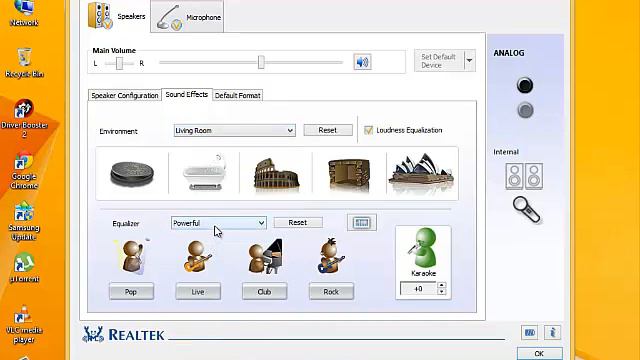
Task: Click the L/R balance slider handle
Action: tap(119, 63)
